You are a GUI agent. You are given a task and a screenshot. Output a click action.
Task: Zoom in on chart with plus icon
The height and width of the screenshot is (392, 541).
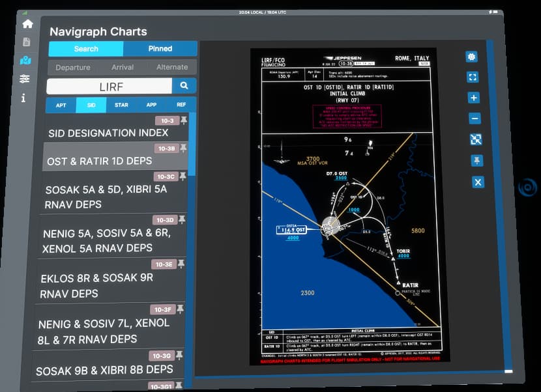tap(474, 98)
